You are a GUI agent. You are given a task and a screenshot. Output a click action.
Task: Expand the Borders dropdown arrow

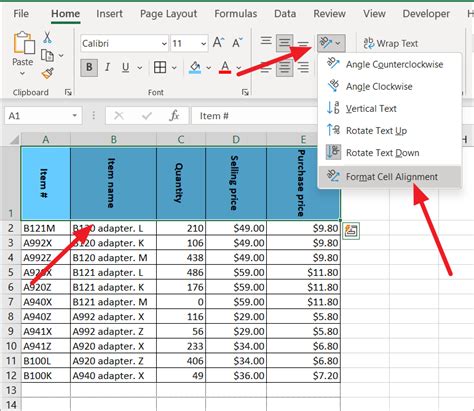point(174,68)
